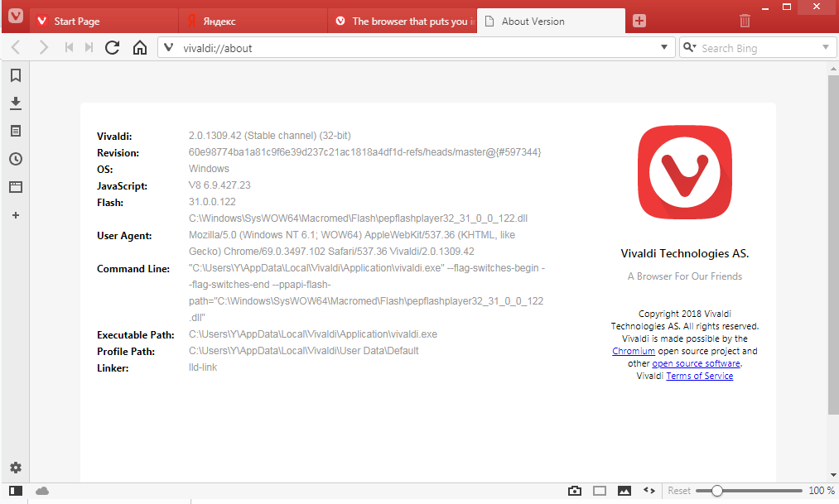
Task: Click the vertical scrollbar thumb
Action: point(833,245)
